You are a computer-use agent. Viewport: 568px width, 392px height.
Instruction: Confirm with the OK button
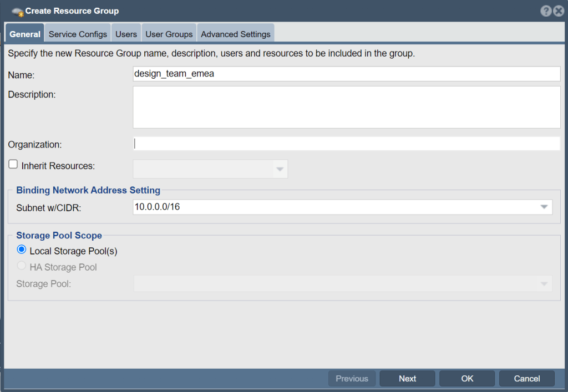467,378
